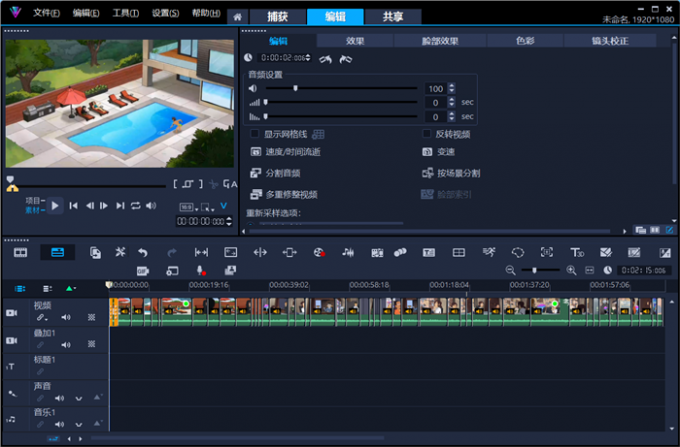The height and width of the screenshot is (447, 680).
Task: Click the clip volume slider handle
Action: click(295, 88)
